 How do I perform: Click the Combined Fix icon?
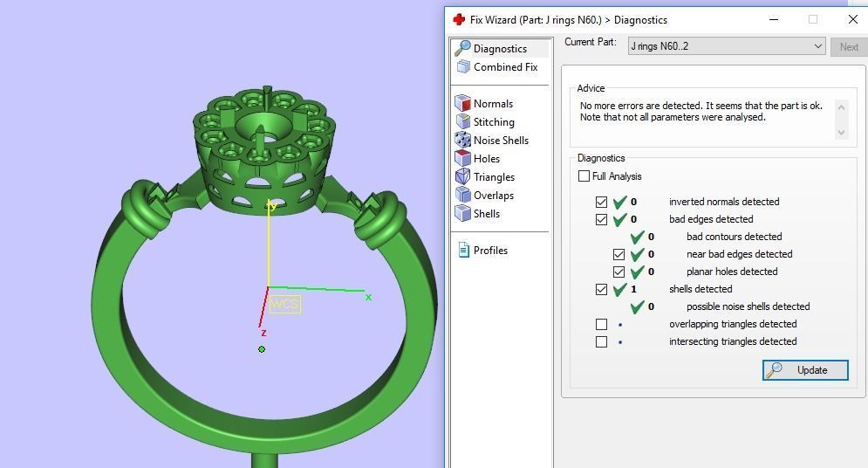point(462,67)
